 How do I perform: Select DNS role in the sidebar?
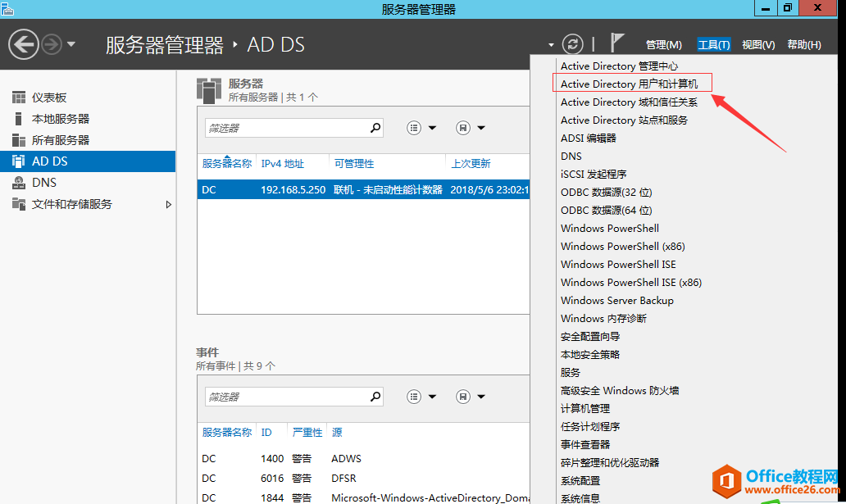43,183
